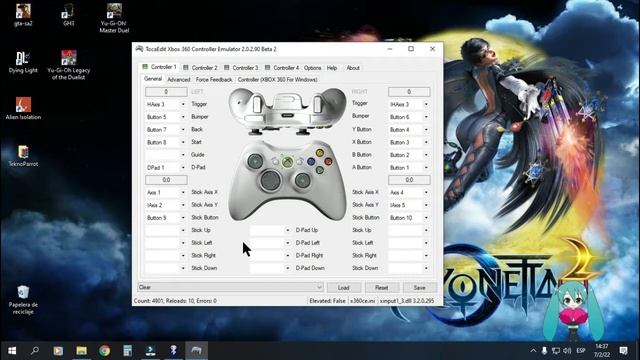
Task: Expand right Bumper Button 6 dropdown
Action: [x=426, y=117]
